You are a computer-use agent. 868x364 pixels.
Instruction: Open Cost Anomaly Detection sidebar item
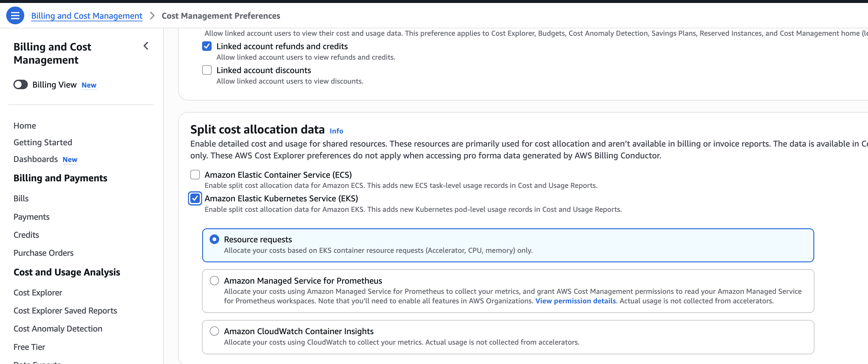tap(58, 329)
